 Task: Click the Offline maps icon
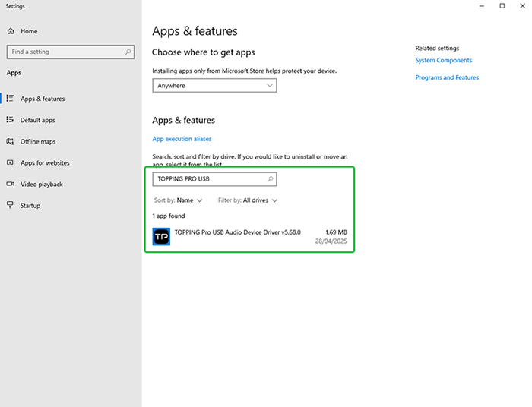10,141
